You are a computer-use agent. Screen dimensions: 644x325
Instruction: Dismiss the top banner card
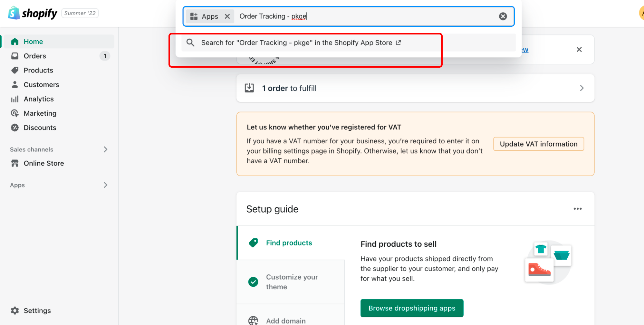click(x=579, y=49)
